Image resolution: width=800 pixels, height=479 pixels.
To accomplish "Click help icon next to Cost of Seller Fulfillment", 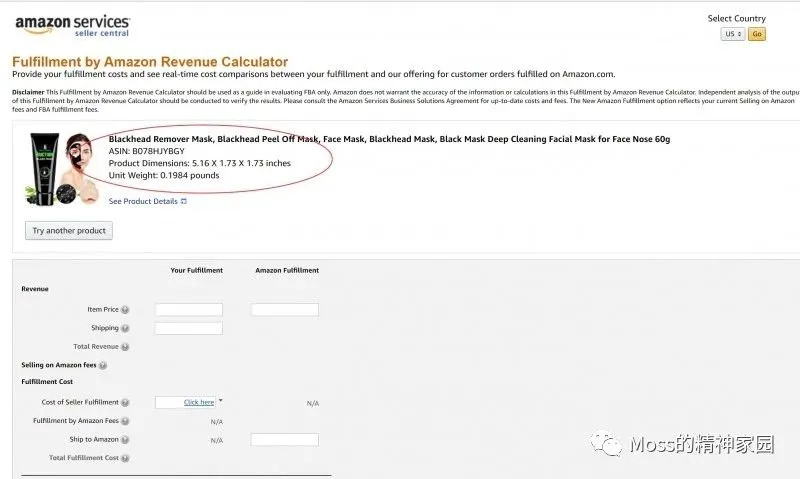I will coord(125,402).
